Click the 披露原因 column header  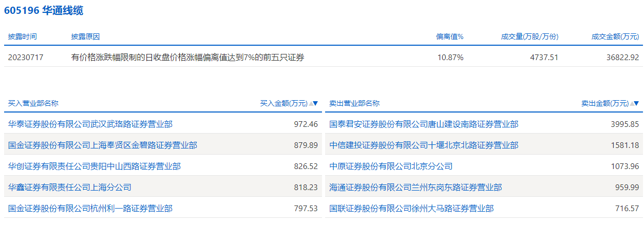(85, 36)
